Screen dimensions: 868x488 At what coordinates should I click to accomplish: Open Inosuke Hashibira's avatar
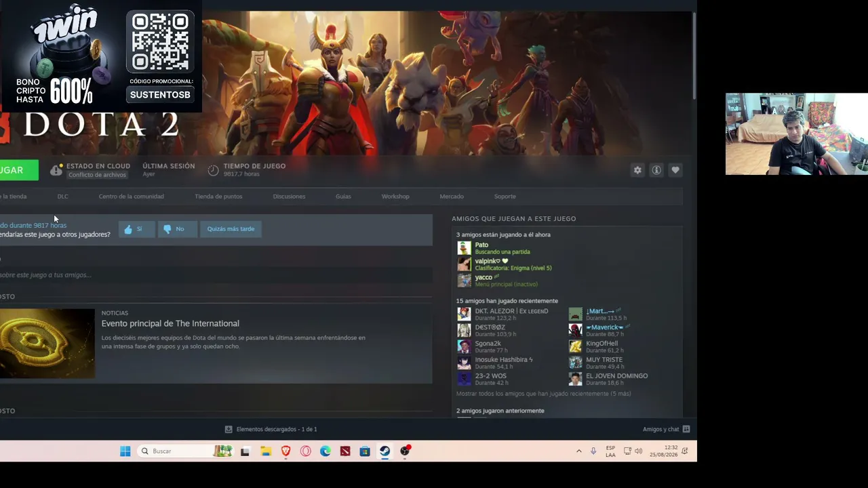[x=464, y=363]
